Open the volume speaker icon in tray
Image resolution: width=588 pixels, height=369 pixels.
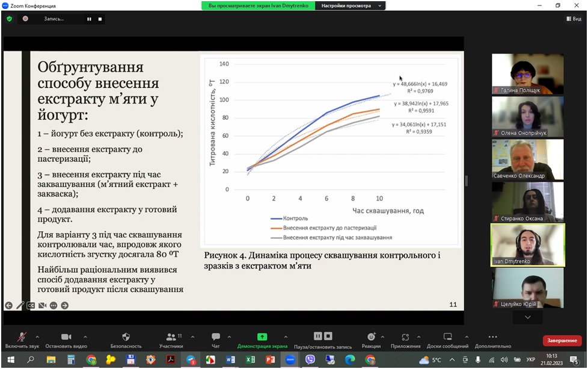[504, 359]
